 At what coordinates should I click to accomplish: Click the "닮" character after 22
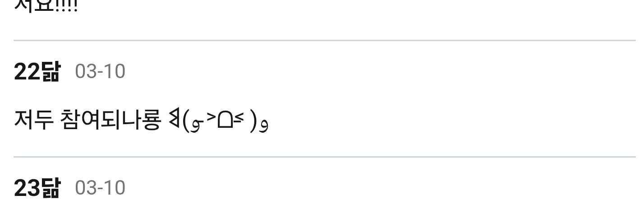[50, 71]
